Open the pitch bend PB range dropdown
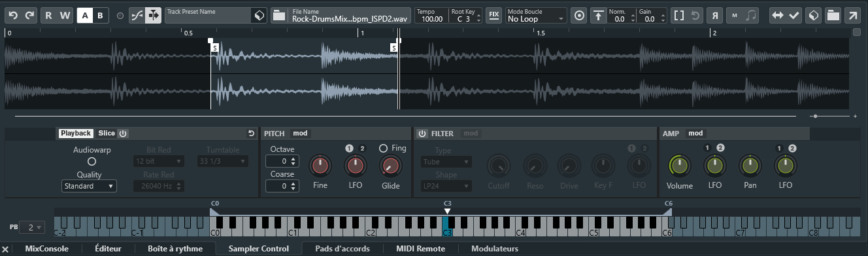The image size is (868, 256). pos(31,227)
